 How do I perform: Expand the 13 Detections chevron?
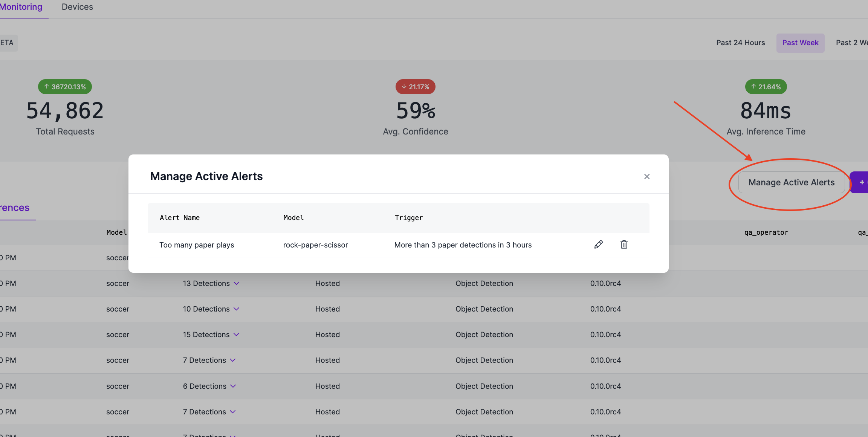coord(237,283)
